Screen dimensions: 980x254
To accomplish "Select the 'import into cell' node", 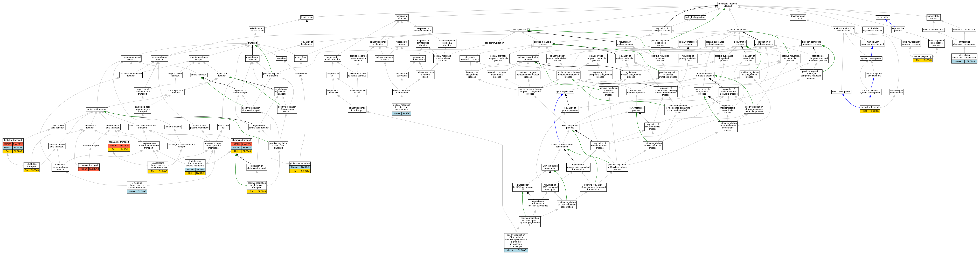I will coord(223,127).
